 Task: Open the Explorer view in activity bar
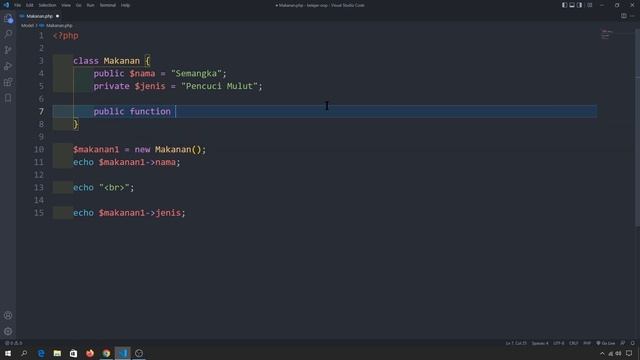pyautogui.click(x=8, y=18)
